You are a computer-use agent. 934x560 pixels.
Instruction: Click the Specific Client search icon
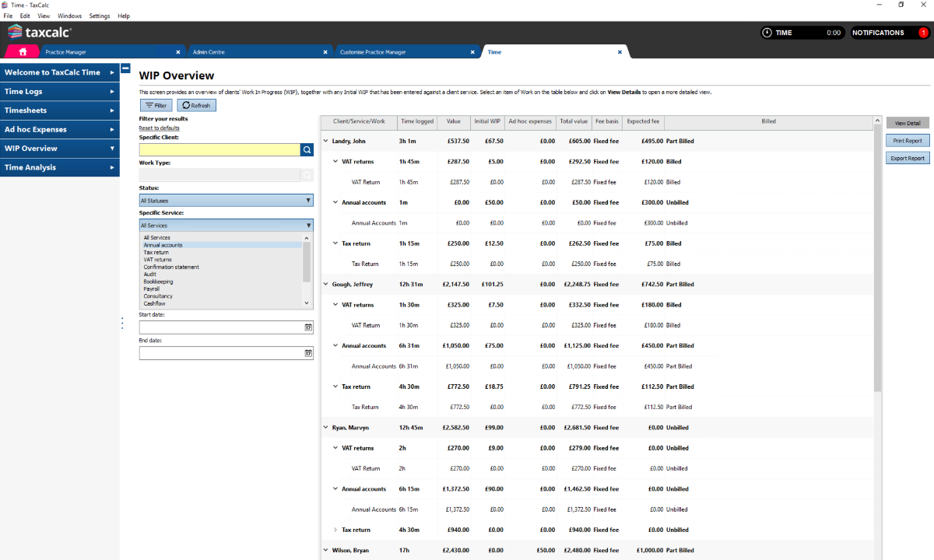pos(307,150)
